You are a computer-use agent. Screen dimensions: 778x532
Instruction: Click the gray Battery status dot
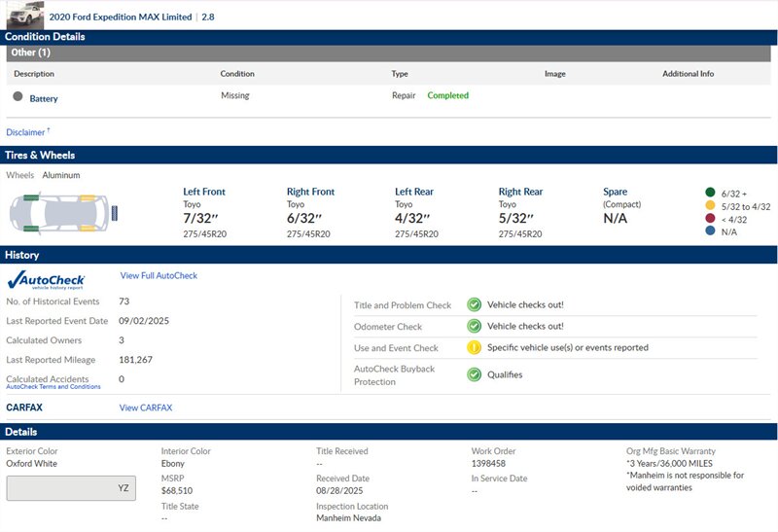(x=18, y=96)
